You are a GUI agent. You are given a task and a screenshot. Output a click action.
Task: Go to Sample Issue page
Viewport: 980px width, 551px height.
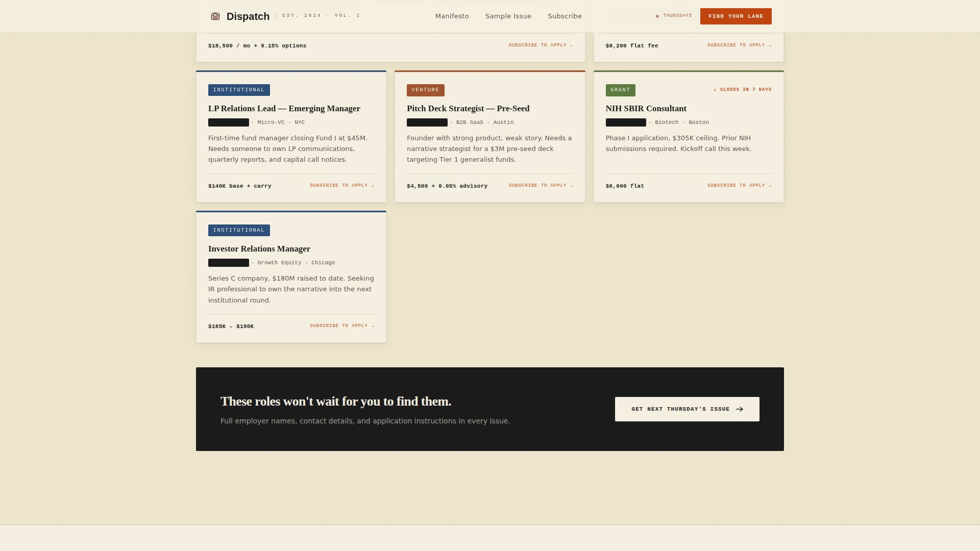tap(508, 16)
